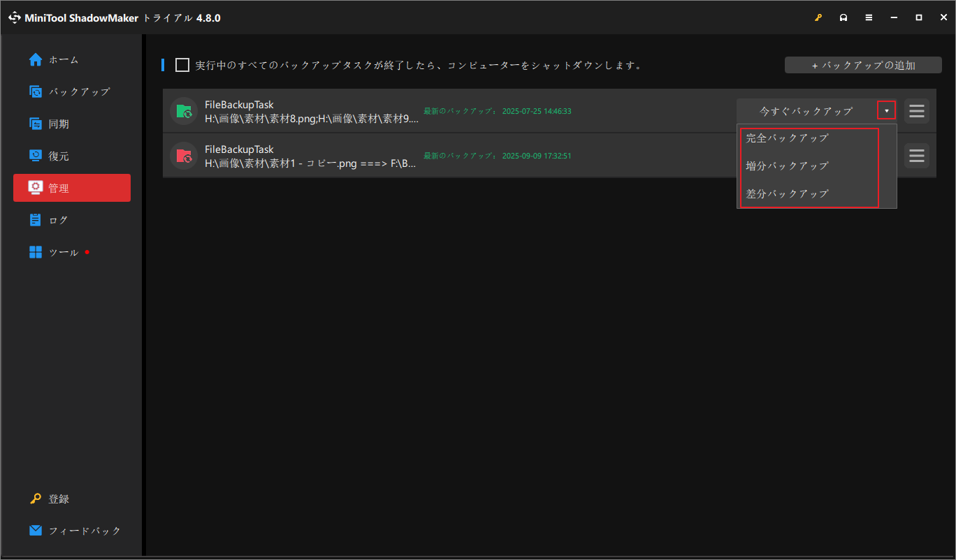This screenshot has width=956, height=560.
Task: Click the 管理 monitor icon
Action: 36,188
